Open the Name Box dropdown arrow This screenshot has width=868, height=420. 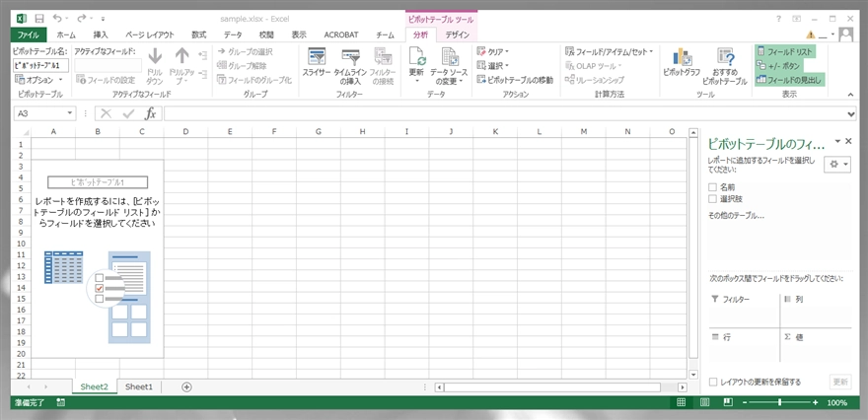pyautogui.click(x=70, y=113)
